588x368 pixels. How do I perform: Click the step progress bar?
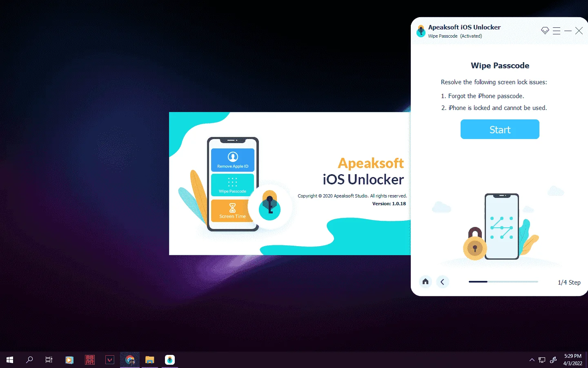pos(503,282)
